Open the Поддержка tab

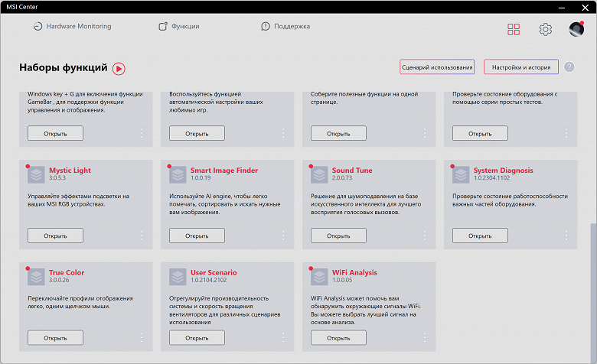[285, 26]
